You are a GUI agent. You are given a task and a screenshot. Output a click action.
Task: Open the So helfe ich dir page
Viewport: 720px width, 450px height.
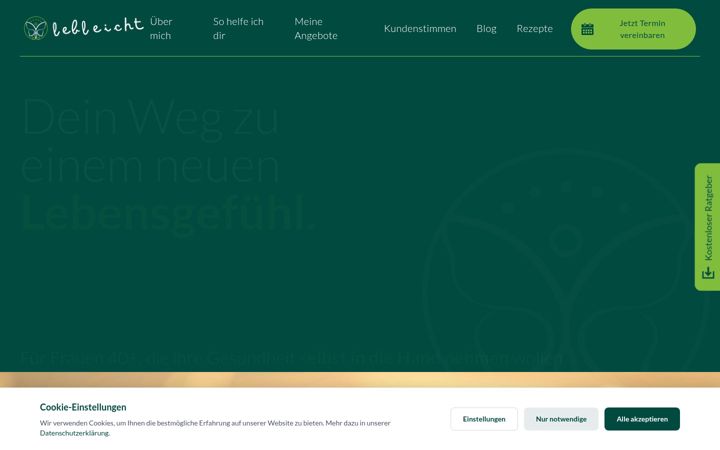238,28
